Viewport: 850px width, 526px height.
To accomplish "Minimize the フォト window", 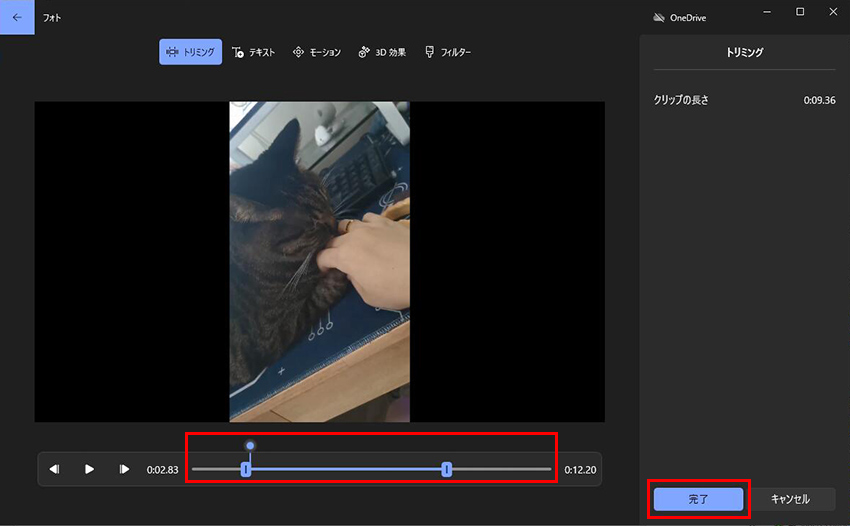I will click(767, 12).
